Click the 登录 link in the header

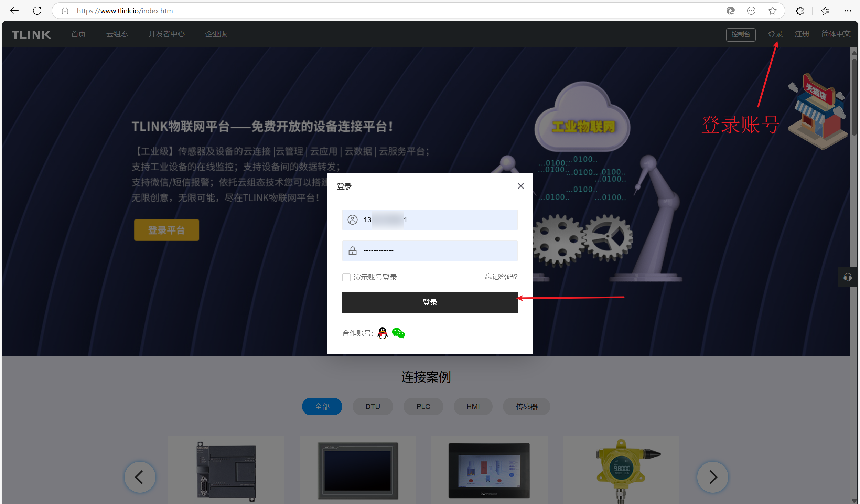click(775, 34)
